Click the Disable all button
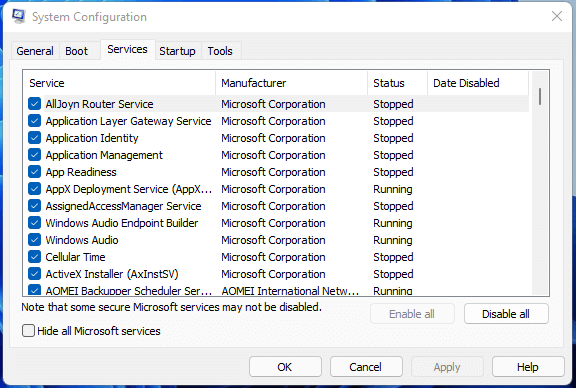The width and height of the screenshot is (576, 388). 506,314
